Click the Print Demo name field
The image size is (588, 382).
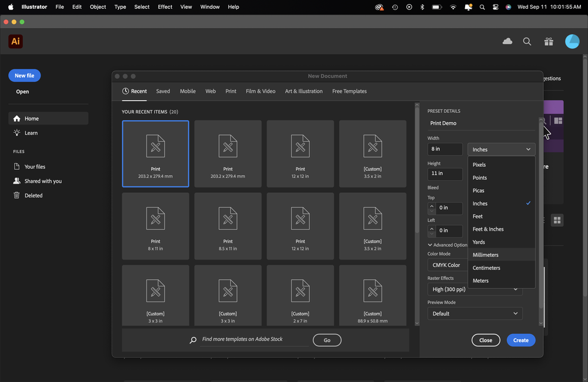pos(481,123)
